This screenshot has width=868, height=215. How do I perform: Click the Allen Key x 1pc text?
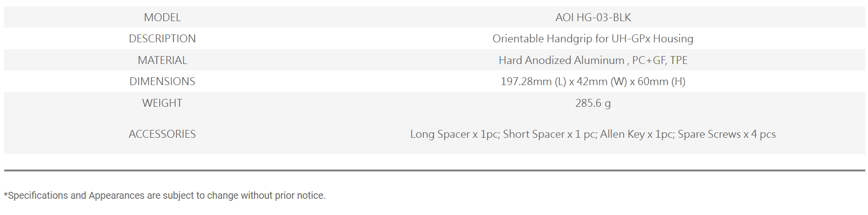[x=637, y=134]
